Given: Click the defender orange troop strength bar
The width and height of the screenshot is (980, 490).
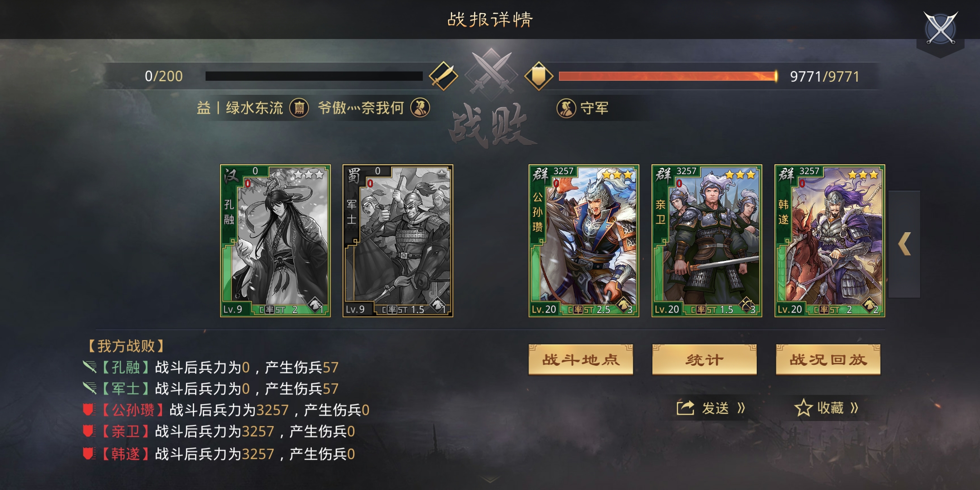Looking at the screenshot, I should click(x=668, y=76).
